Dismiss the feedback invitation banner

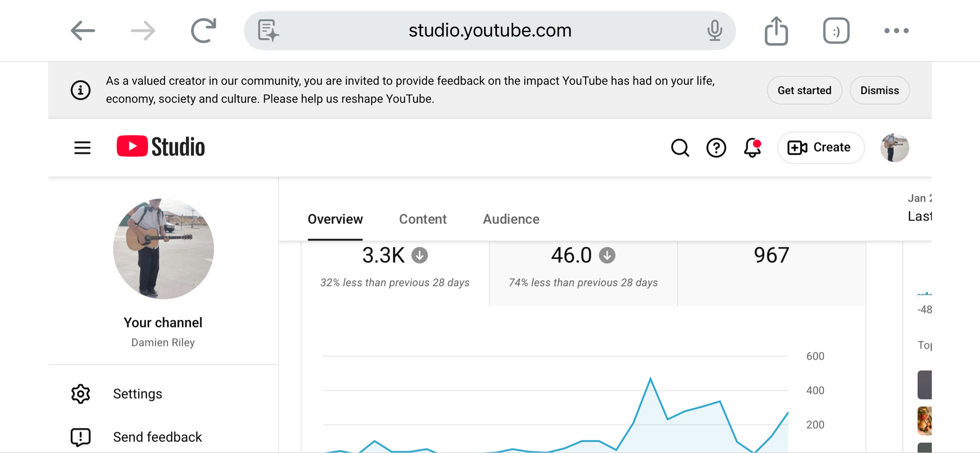pos(880,90)
